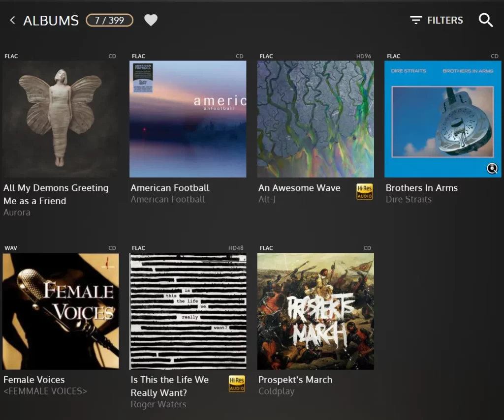This screenshot has height=420, width=504.
Task: Click the Dire Straits artist link
Action: coord(409,199)
